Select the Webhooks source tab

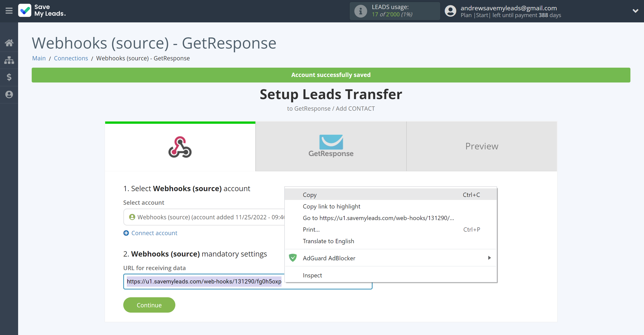(180, 147)
